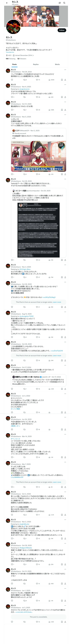Go back using the arrow icon
72x644 pixels.
pos(7,3)
